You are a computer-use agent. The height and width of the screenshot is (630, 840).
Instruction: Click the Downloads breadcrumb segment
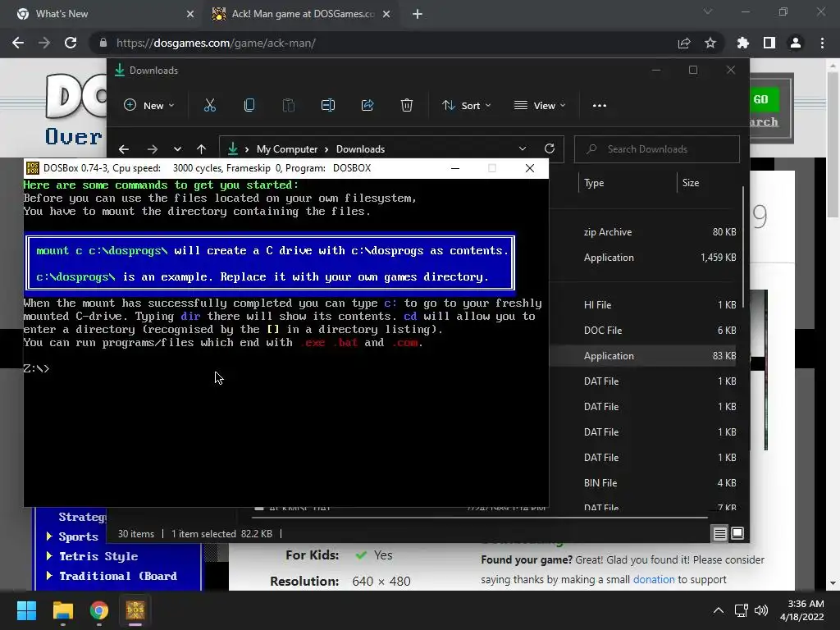click(x=360, y=149)
